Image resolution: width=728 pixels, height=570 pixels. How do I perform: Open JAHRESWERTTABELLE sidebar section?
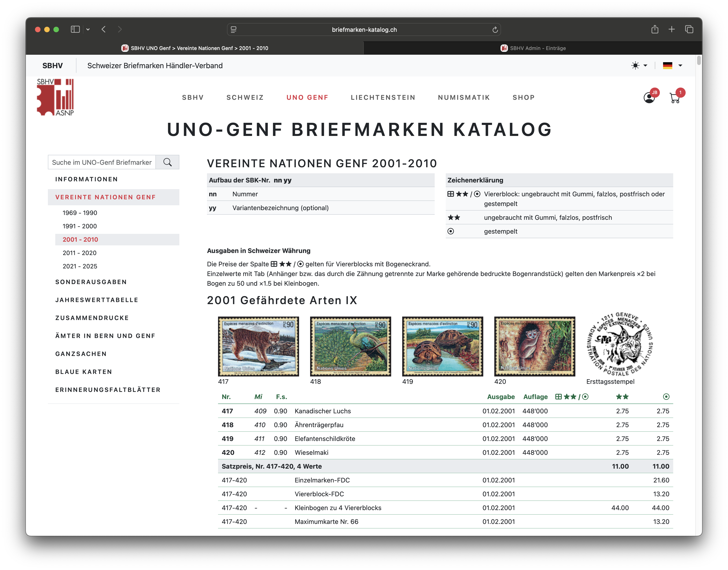click(x=97, y=300)
